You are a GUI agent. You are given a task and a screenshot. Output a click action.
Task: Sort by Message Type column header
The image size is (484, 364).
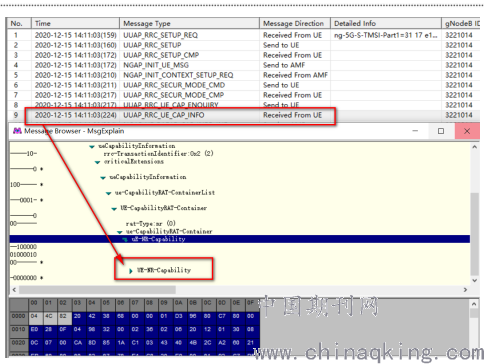(189, 23)
